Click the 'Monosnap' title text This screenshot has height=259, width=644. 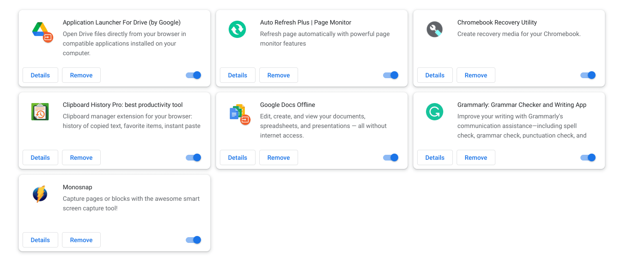pos(77,187)
